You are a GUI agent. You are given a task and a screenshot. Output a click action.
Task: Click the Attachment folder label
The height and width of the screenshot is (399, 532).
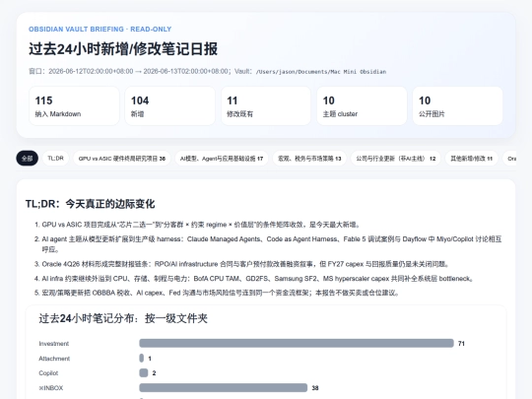54,359
